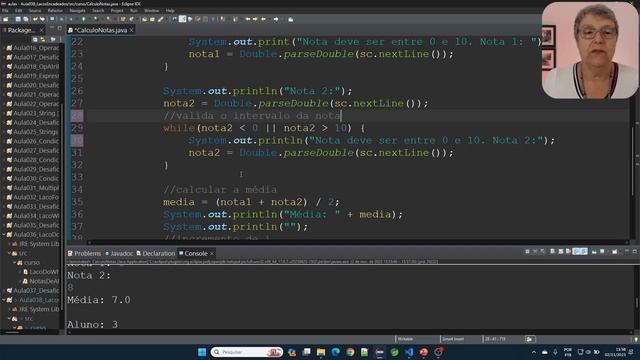Click the Open Type toolbar icon
This screenshot has height=360, width=640.
point(144,19)
